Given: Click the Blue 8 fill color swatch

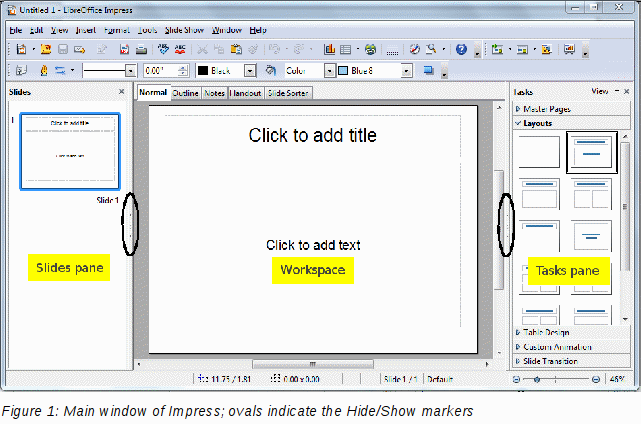Looking at the screenshot, I should coord(343,70).
